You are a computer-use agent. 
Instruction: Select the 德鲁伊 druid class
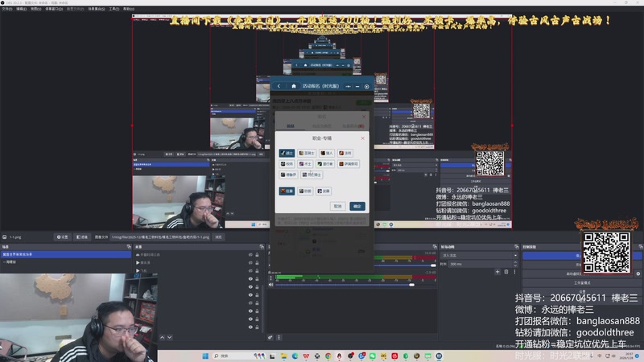click(x=288, y=175)
